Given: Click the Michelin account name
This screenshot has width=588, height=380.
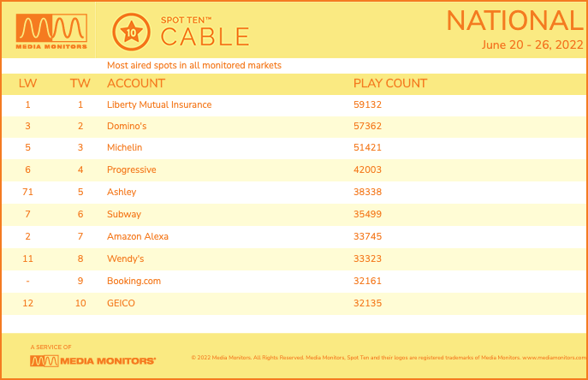Looking at the screenshot, I should click(x=124, y=147).
